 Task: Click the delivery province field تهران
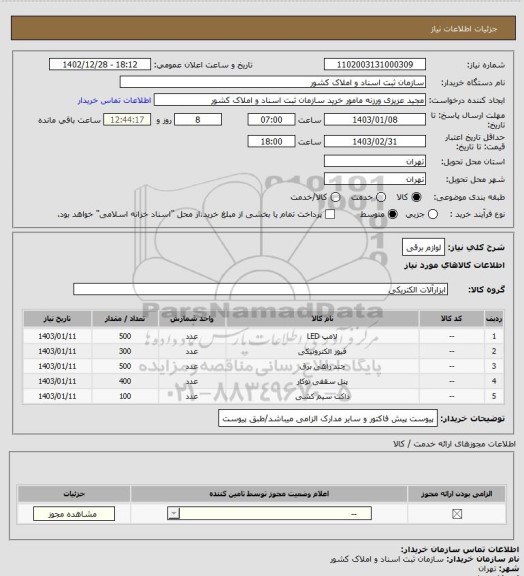click(x=375, y=161)
